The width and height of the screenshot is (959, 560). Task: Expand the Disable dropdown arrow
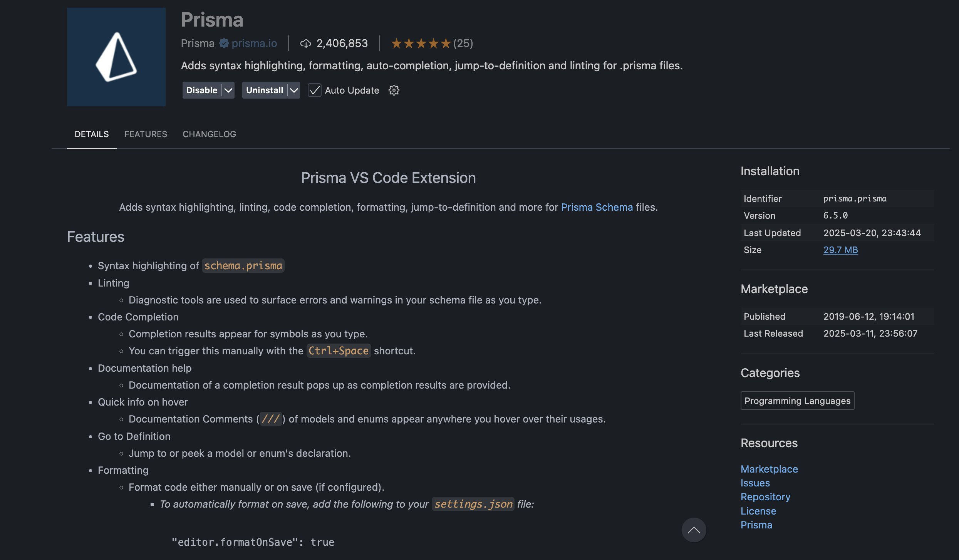coord(228,90)
